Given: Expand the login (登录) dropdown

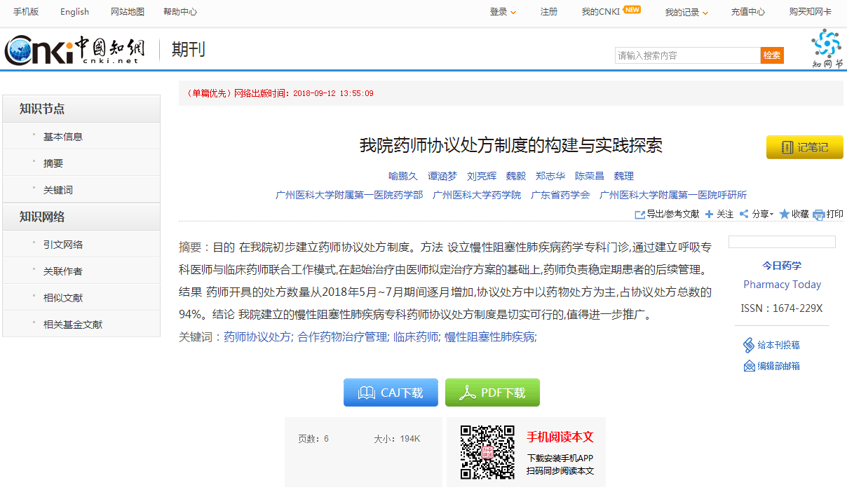Looking at the screenshot, I should coord(503,12).
